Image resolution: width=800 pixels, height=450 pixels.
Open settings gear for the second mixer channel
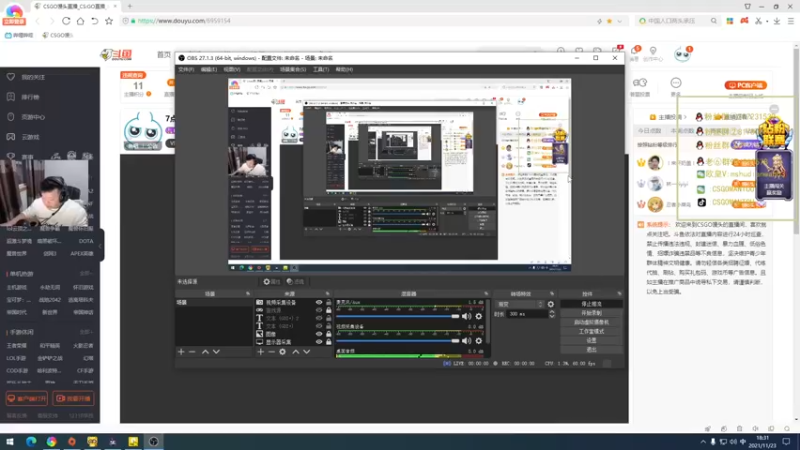point(479,340)
